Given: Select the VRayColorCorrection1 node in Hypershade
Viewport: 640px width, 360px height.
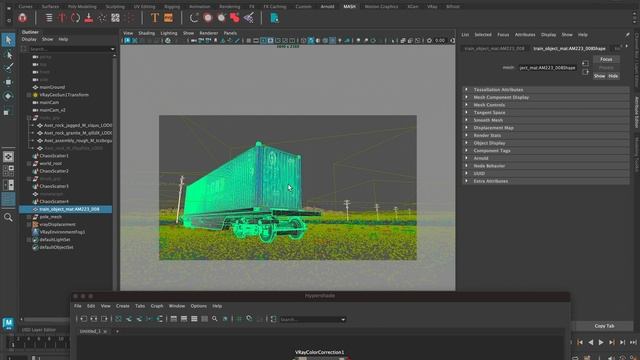Looking at the screenshot, I should pyautogui.click(x=320, y=352).
